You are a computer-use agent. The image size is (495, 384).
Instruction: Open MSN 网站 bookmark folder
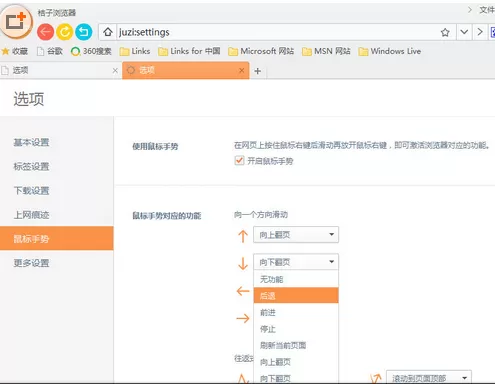coord(326,51)
